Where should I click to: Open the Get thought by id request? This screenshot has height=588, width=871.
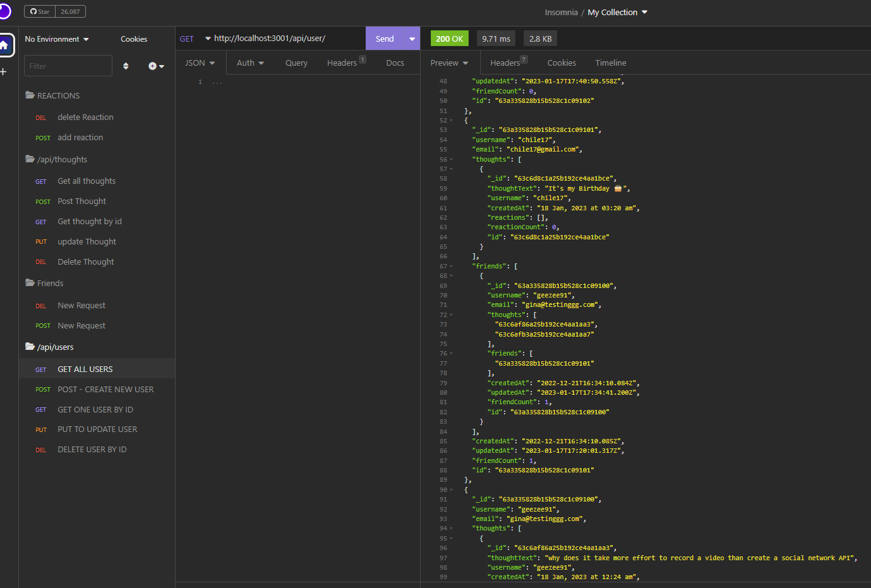point(97,222)
